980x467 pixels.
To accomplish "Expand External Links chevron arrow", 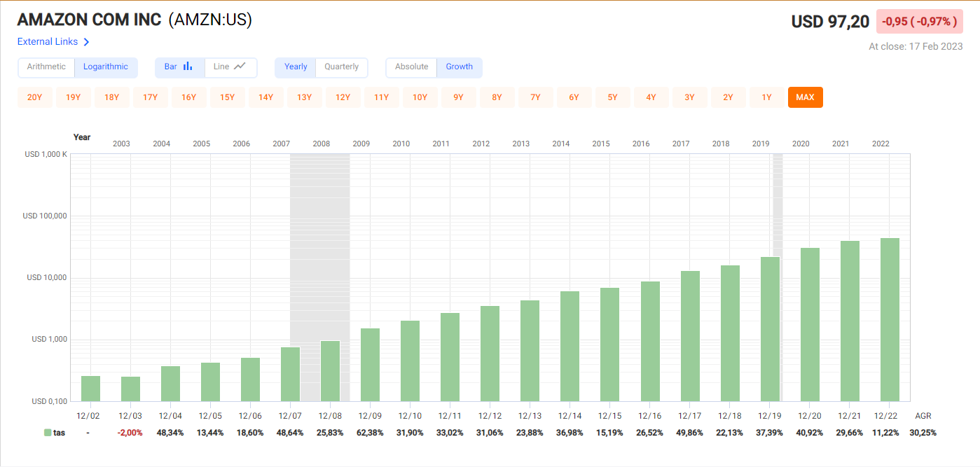I will click(86, 42).
